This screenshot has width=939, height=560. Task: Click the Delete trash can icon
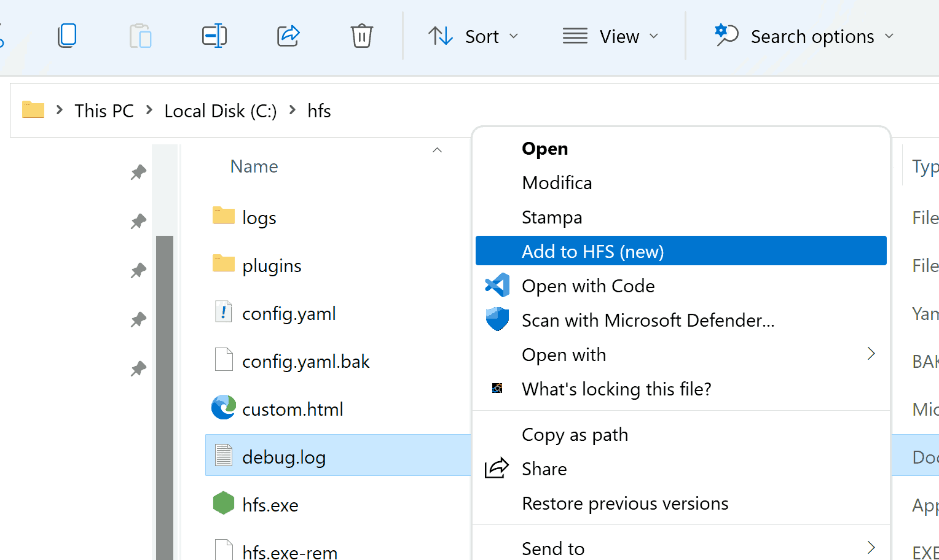[361, 36]
